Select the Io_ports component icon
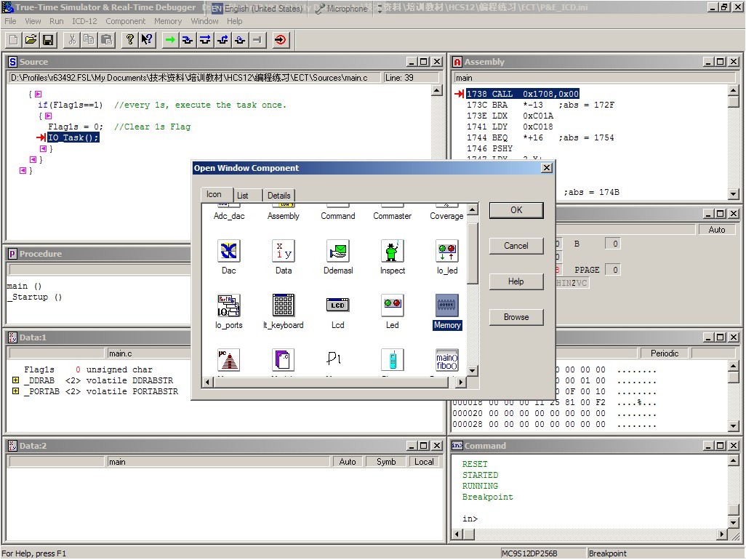The width and height of the screenshot is (746, 560). click(229, 305)
